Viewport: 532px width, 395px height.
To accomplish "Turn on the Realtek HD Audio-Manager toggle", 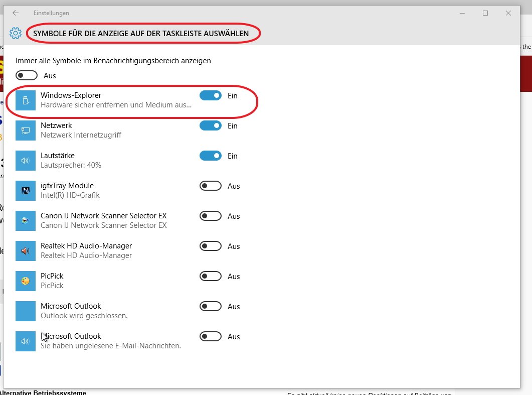I will tap(211, 246).
